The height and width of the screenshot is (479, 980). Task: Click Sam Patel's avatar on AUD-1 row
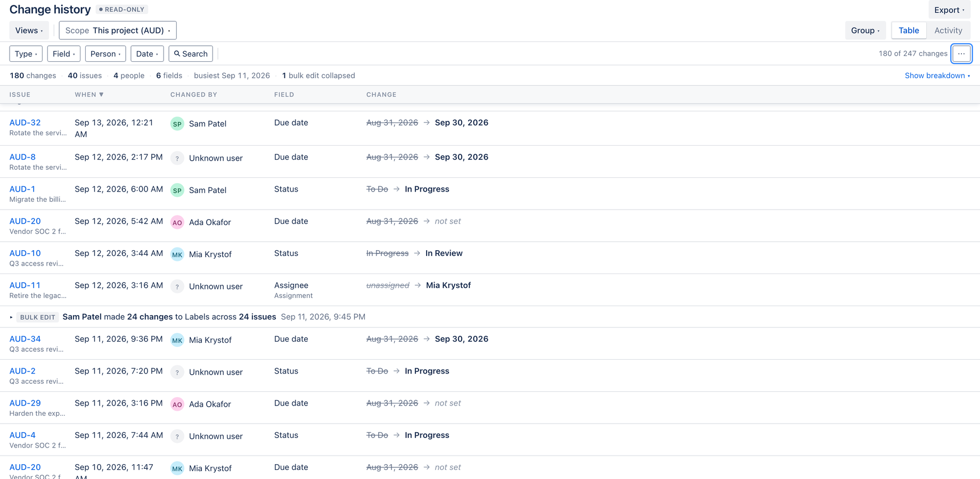177,191
